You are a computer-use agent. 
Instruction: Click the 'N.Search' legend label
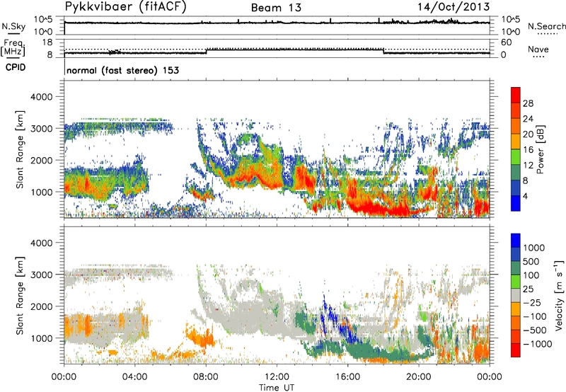pos(547,26)
